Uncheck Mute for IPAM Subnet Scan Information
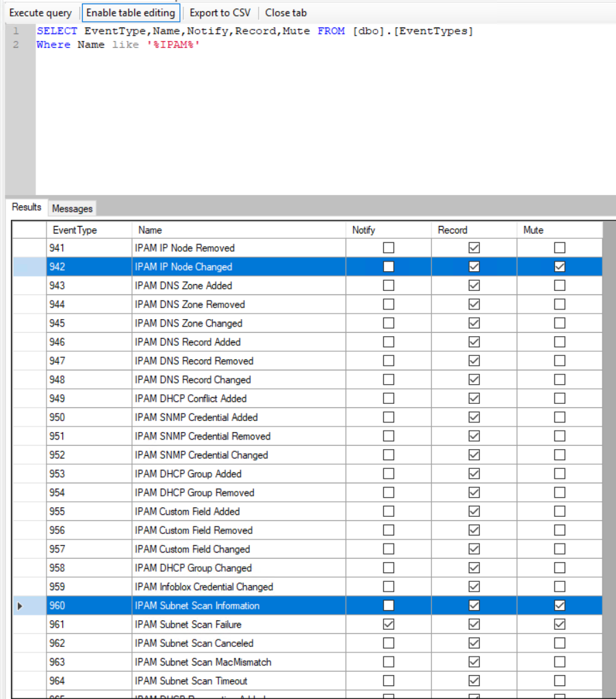616x699 pixels. (560, 605)
